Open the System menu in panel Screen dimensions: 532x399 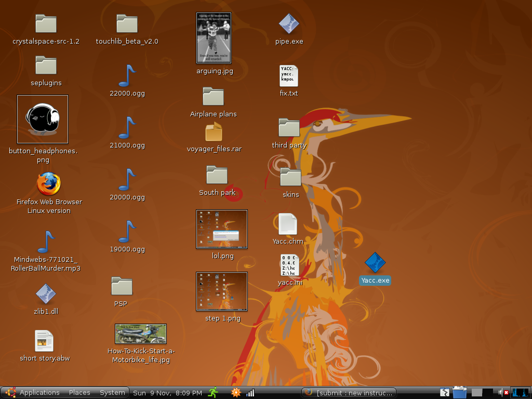click(112, 393)
